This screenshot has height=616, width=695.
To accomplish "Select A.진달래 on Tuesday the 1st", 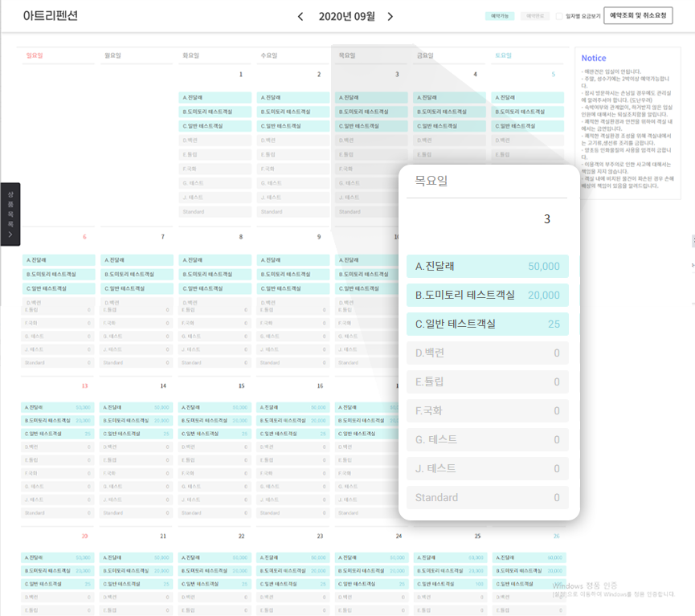I will (216, 97).
